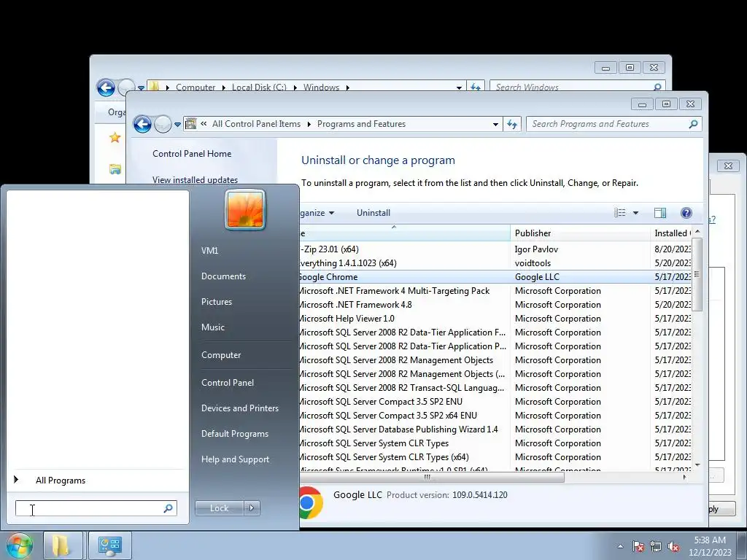Image resolution: width=747 pixels, height=560 pixels.
Task: Sort by the Installed On column header
Action: 671,233
